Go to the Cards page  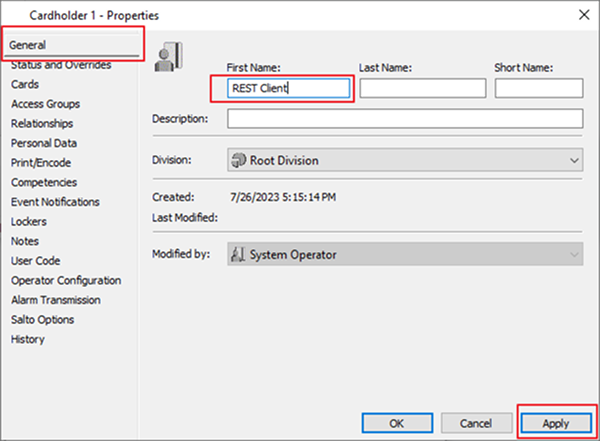click(25, 85)
